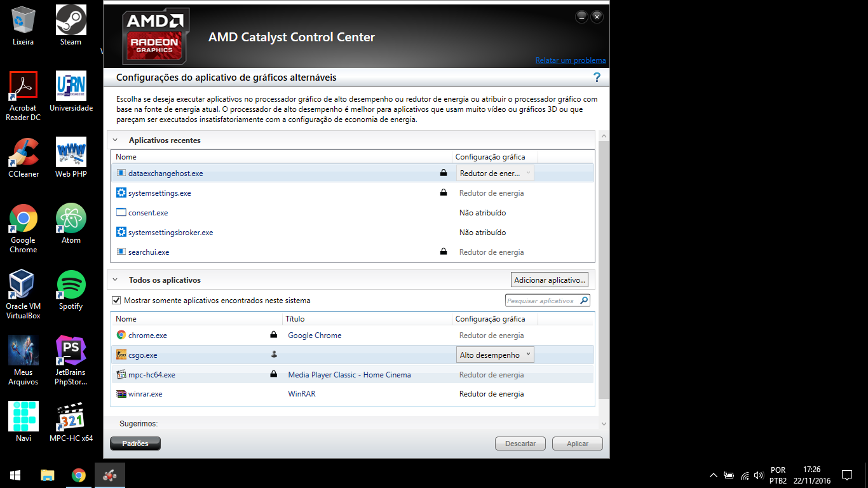This screenshot has height=488, width=868.
Task: Click the lock icon on dataexchangehost.exe row
Action: click(444, 173)
